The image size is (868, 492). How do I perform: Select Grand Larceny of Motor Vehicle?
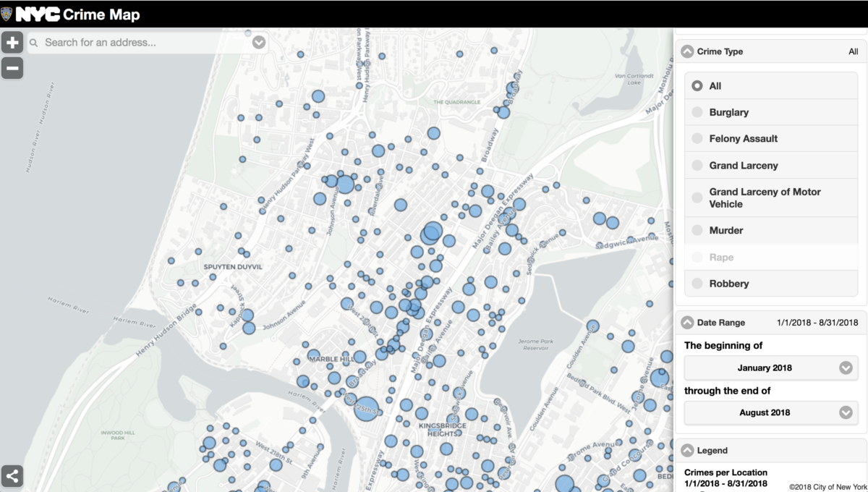click(x=771, y=198)
